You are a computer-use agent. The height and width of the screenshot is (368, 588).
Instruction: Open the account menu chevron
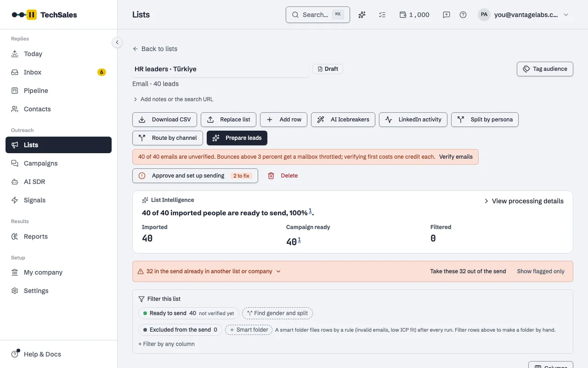coord(566,15)
